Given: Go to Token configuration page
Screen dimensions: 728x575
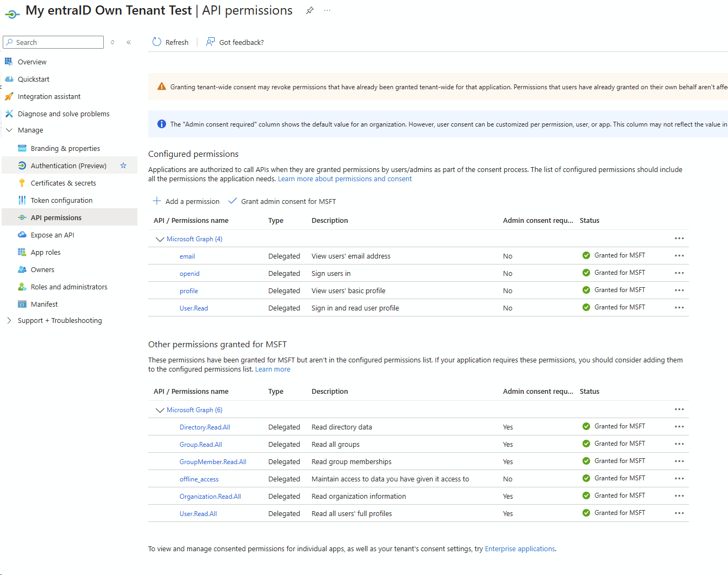Looking at the screenshot, I should pos(62,201).
